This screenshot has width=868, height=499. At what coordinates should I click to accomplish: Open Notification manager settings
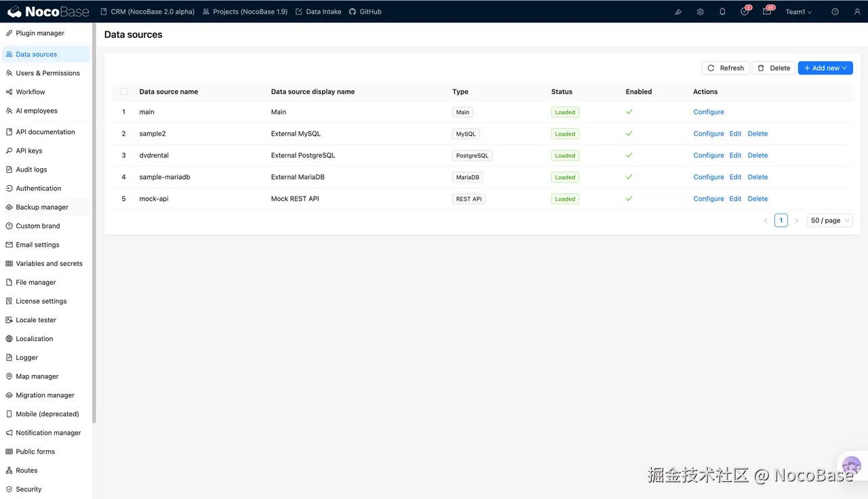pos(46,433)
